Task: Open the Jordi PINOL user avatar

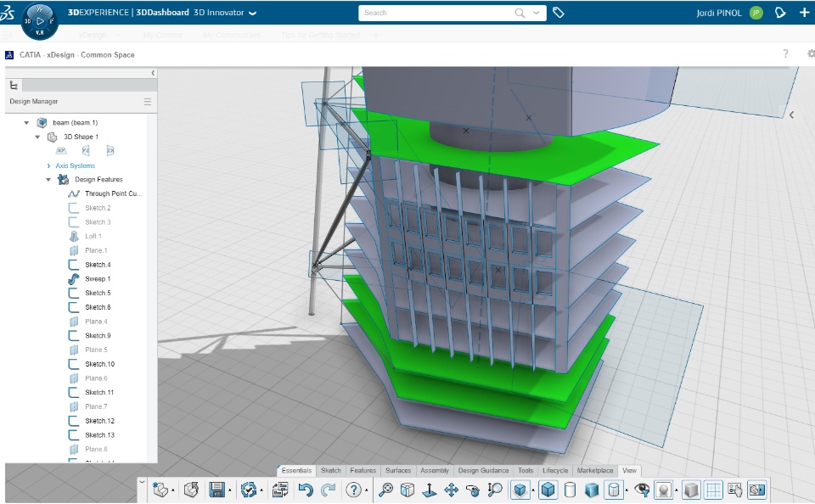Action: [x=756, y=13]
